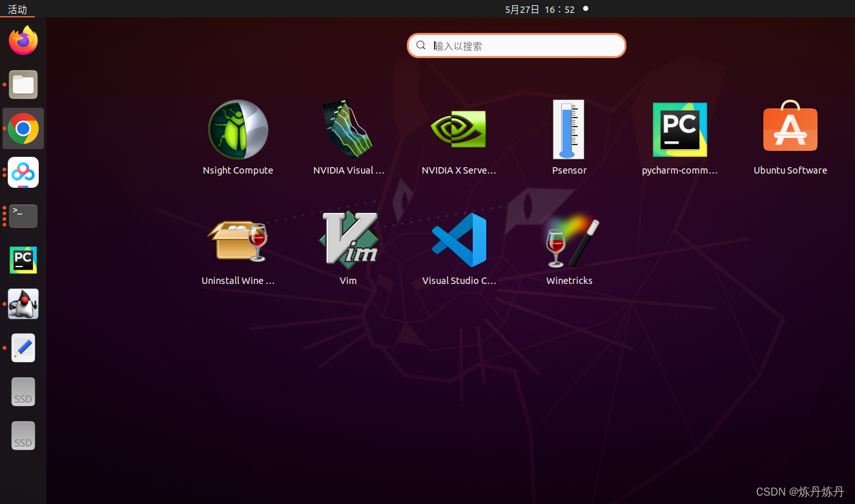Click the Psensor label text
855x504 pixels.
point(570,170)
